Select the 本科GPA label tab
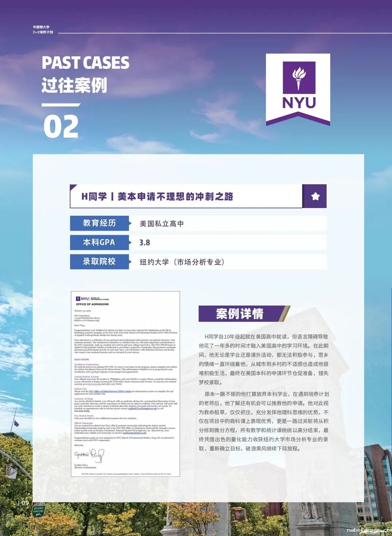Image resolution: width=392 pixels, height=536 pixels. [x=99, y=242]
